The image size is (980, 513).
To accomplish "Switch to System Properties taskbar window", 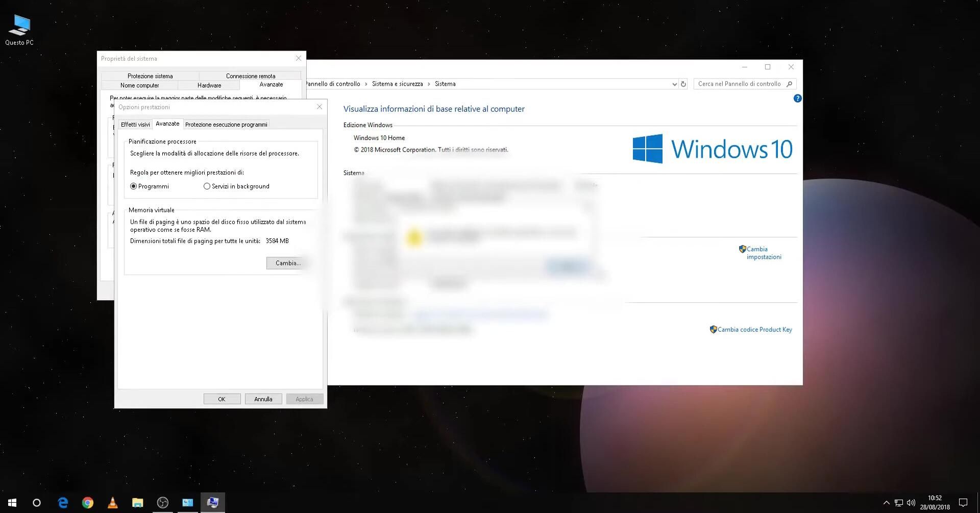I will [213, 503].
